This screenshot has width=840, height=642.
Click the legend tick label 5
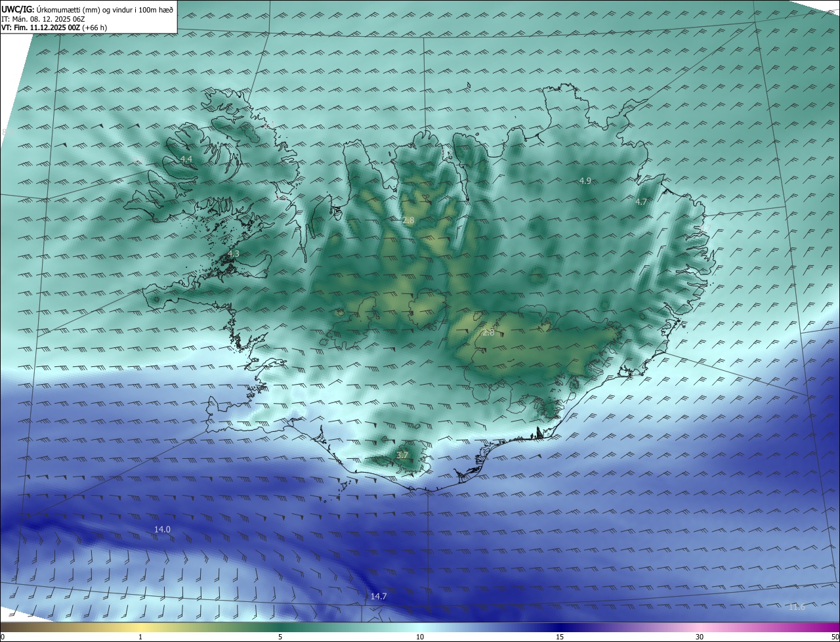280,637
